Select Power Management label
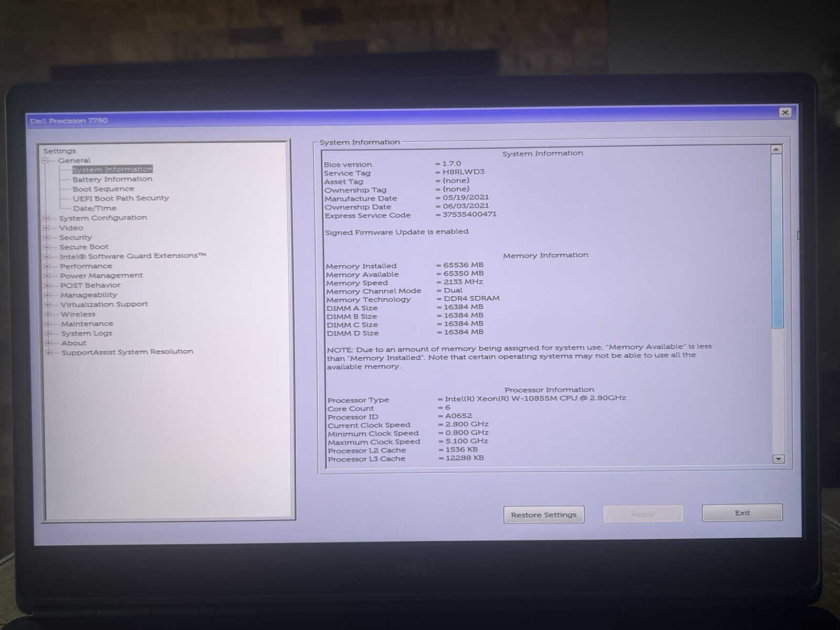Image resolution: width=840 pixels, height=630 pixels. tap(101, 275)
